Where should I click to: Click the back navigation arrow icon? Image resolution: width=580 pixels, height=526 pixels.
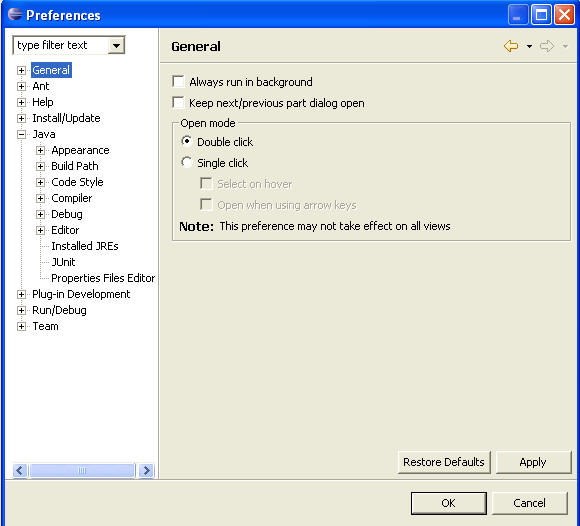pyautogui.click(x=511, y=46)
